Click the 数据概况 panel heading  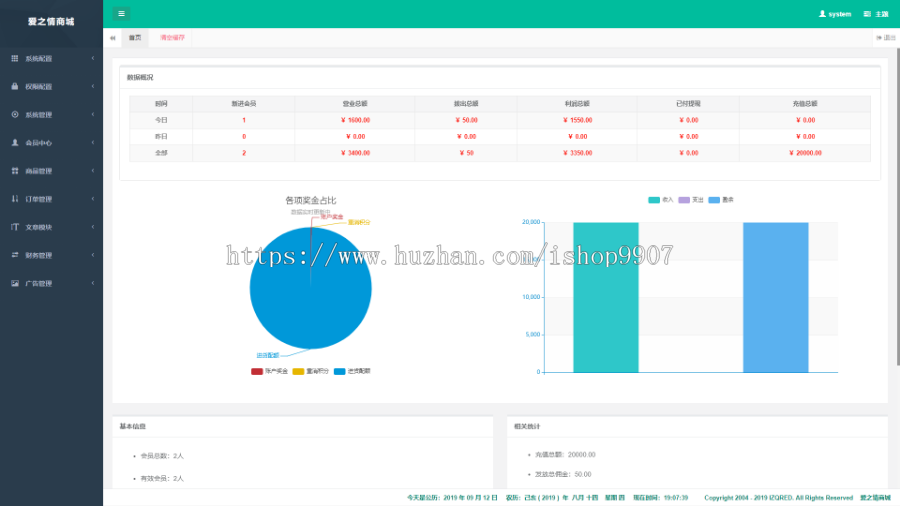coord(140,77)
